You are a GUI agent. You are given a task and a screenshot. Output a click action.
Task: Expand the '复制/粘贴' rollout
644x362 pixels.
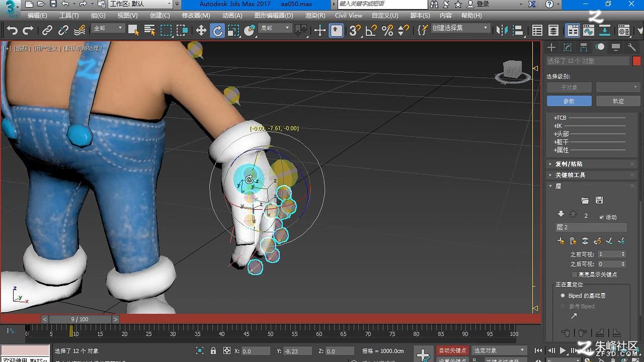click(591, 164)
